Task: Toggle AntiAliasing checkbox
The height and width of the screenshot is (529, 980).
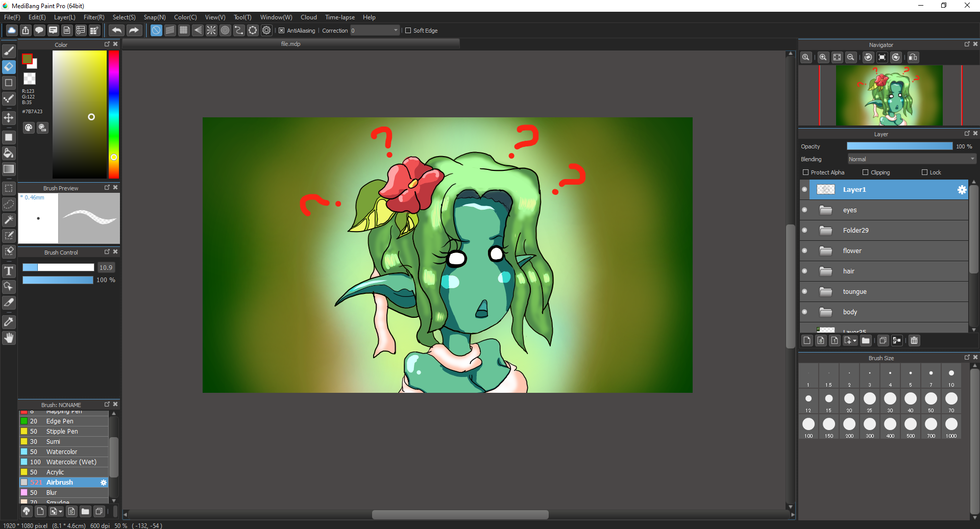Action: [x=281, y=31]
